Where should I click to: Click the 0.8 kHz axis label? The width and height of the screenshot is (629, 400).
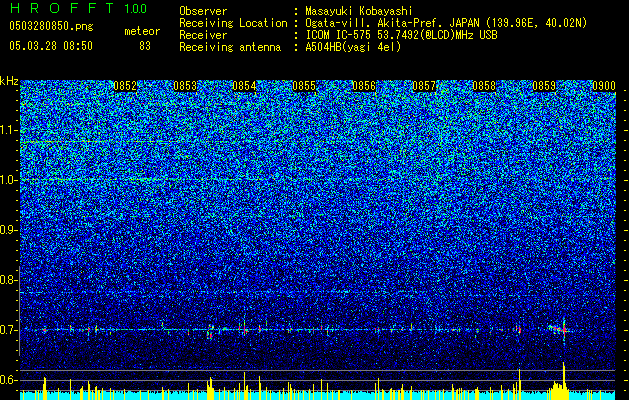8,280
